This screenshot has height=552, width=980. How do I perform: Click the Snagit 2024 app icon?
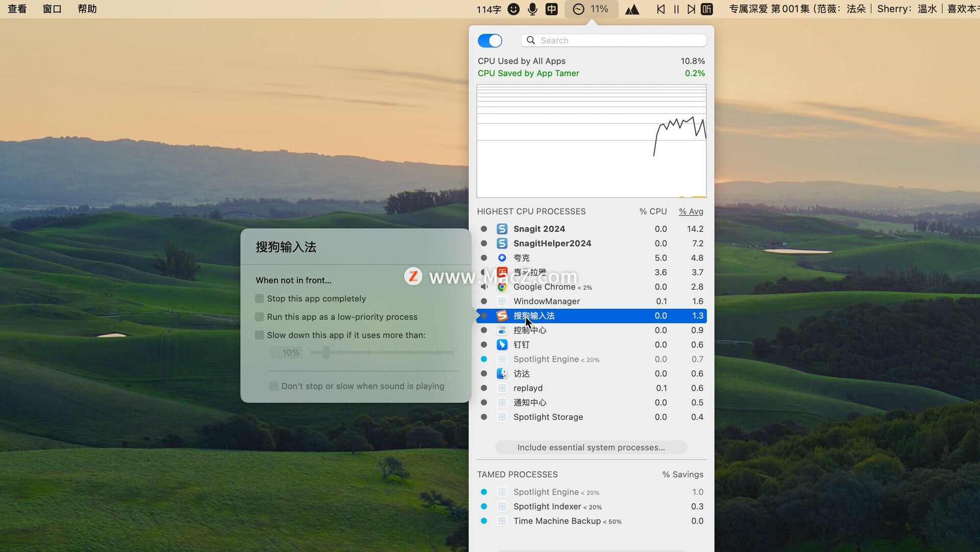coord(502,229)
